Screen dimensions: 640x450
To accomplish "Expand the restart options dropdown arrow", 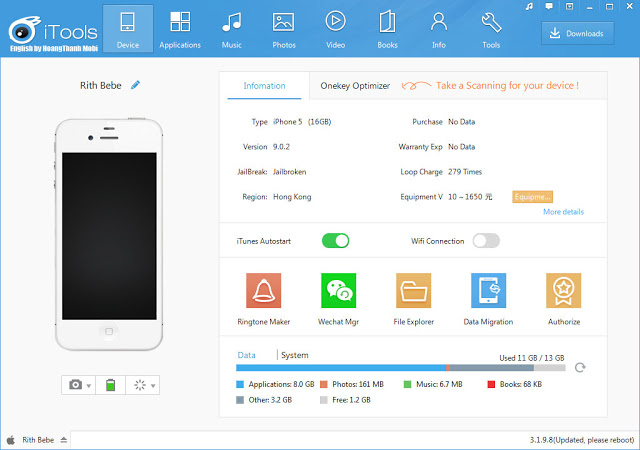I will pos(153,385).
